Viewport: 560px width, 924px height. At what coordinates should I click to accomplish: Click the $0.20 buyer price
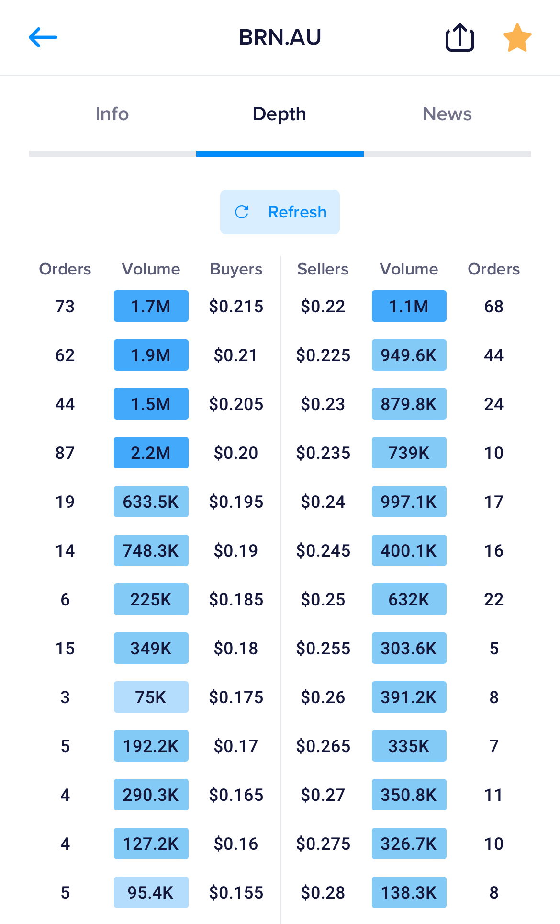click(x=236, y=453)
